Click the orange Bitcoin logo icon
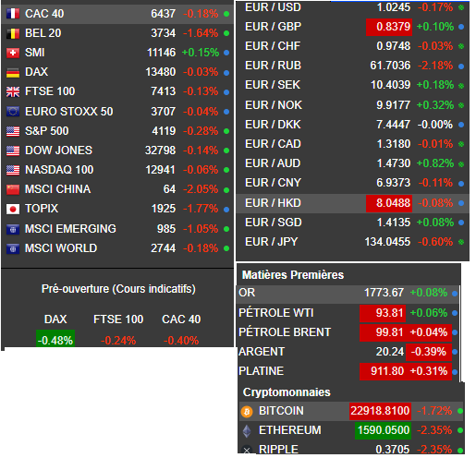 tap(247, 411)
